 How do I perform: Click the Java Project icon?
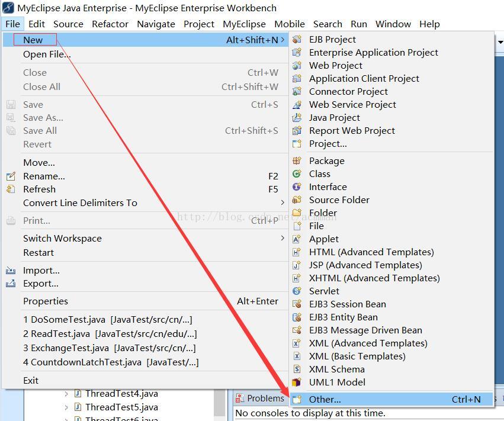pyautogui.click(x=297, y=118)
